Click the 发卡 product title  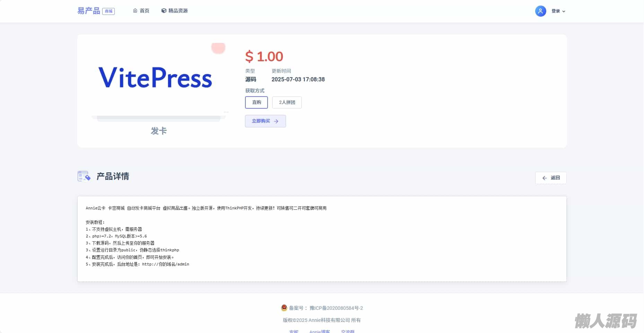159,131
